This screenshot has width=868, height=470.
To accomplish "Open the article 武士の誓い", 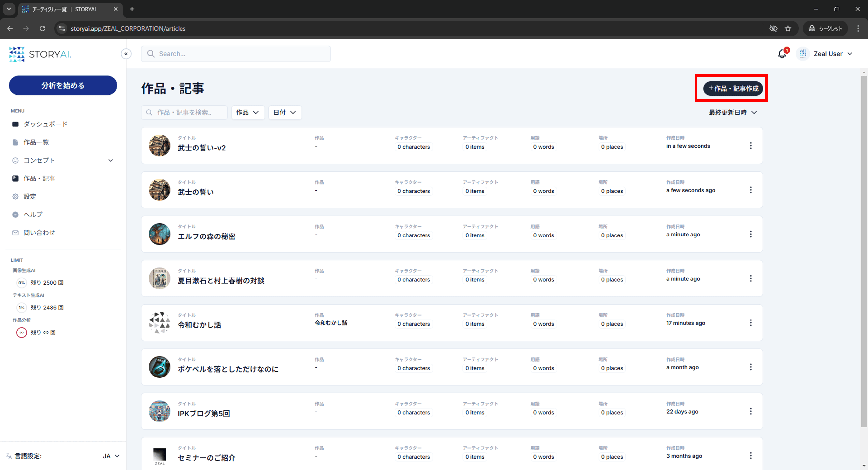I will click(196, 192).
